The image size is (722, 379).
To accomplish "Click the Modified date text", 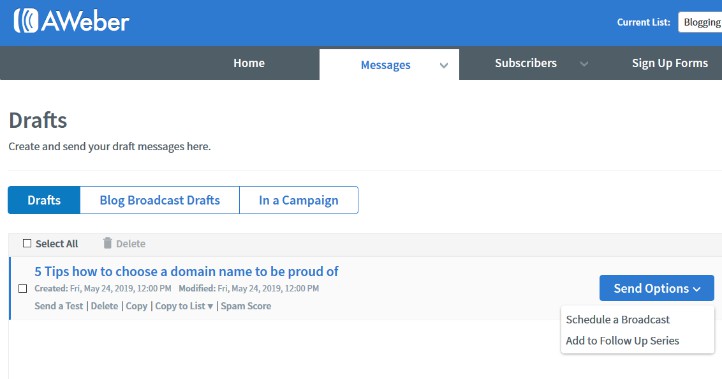I will 249,288.
